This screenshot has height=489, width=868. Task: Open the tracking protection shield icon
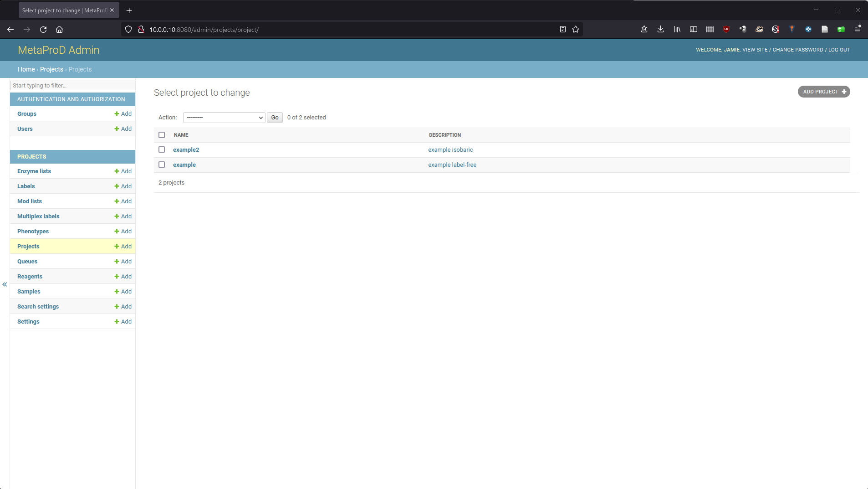tap(128, 30)
